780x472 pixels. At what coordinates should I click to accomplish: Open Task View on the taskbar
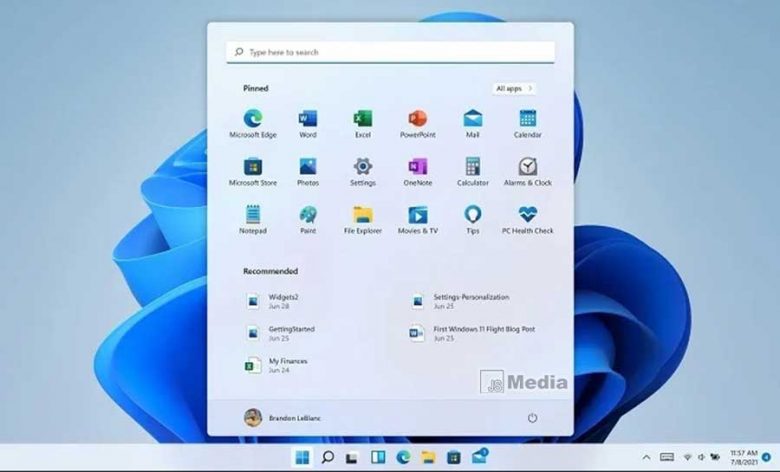click(x=352, y=458)
